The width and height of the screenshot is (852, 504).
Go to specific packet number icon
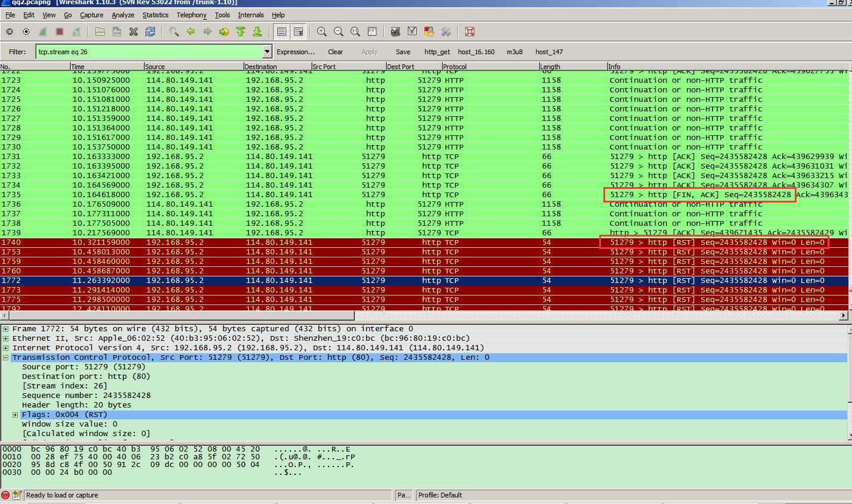tap(224, 32)
